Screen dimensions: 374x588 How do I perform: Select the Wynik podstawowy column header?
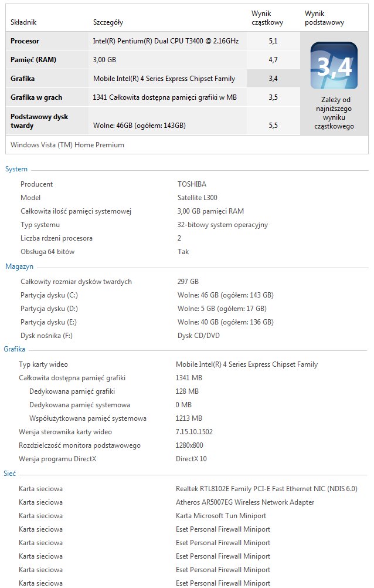[324, 18]
